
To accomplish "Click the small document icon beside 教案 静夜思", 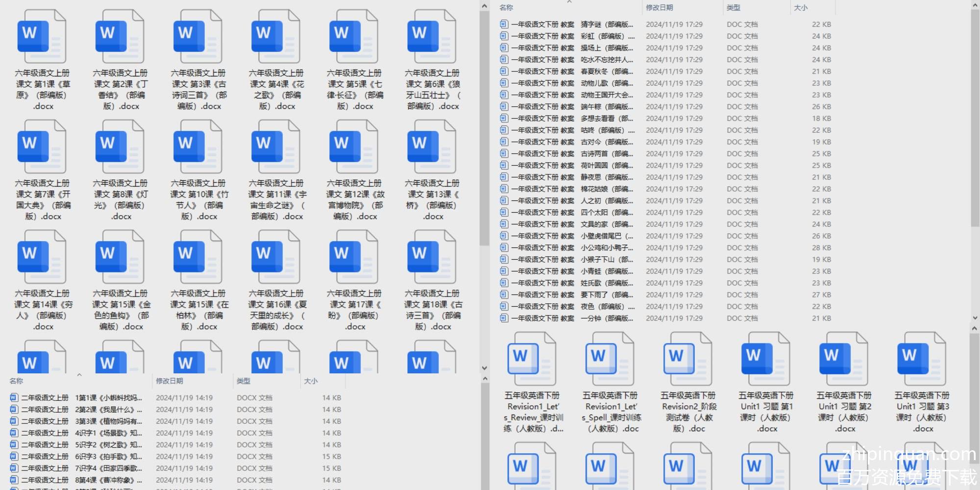I will (504, 177).
